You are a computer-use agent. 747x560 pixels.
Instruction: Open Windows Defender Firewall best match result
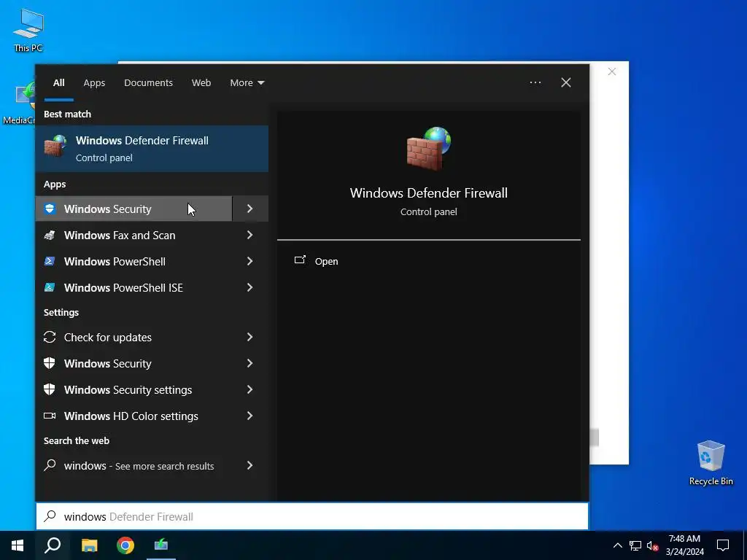(152, 149)
